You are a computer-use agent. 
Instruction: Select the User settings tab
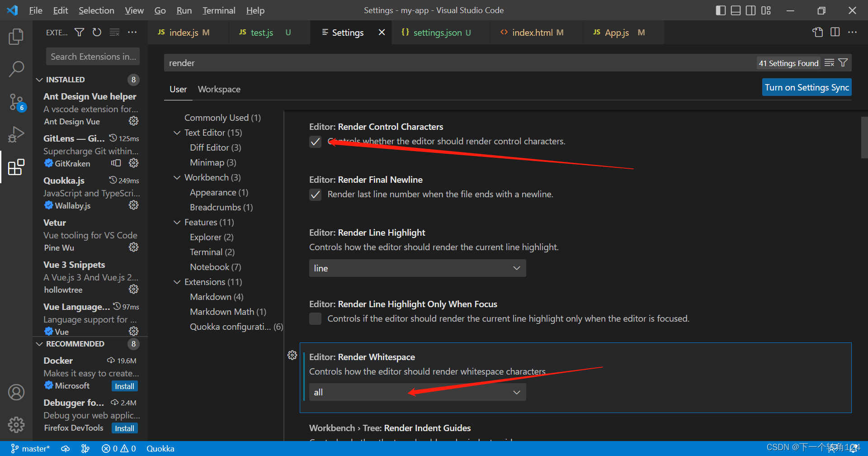pyautogui.click(x=178, y=90)
